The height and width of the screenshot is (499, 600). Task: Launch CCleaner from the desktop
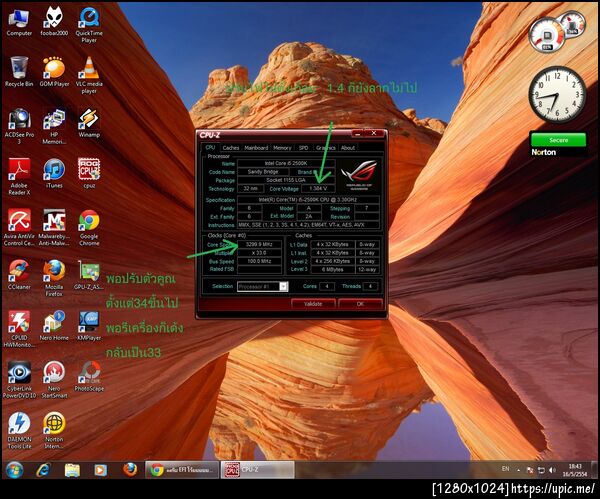19,275
